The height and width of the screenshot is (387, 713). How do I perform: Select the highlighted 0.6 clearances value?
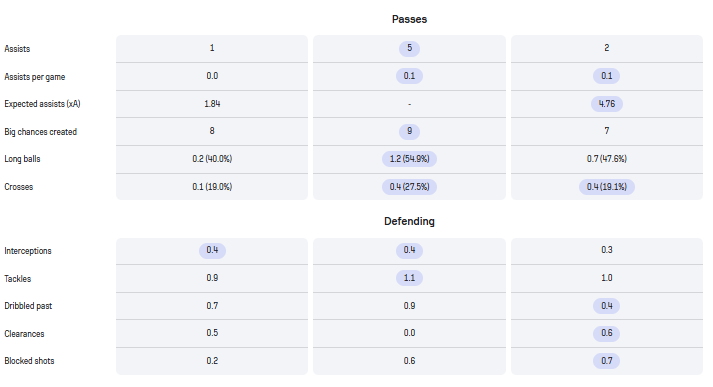point(607,333)
